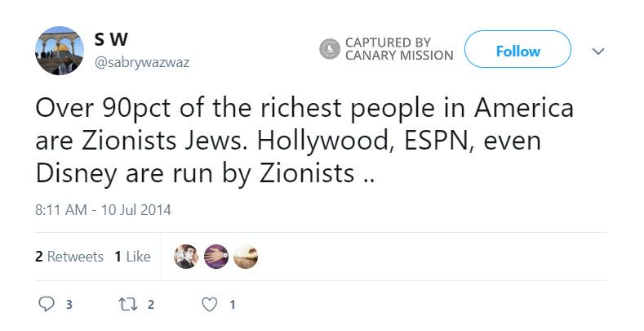This screenshot has height=331, width=644.
Task: Open the S W display name link
Action: click(111, 40)
